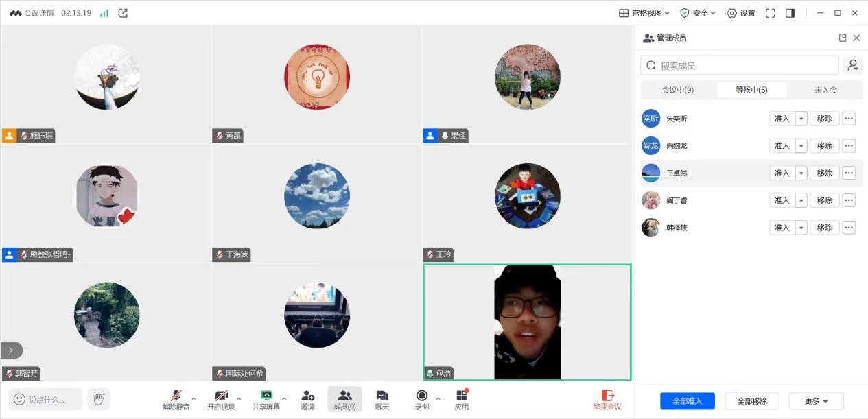Turn on video camera
The height and width of the screenshot is (419, 868).
pos(221,396)
